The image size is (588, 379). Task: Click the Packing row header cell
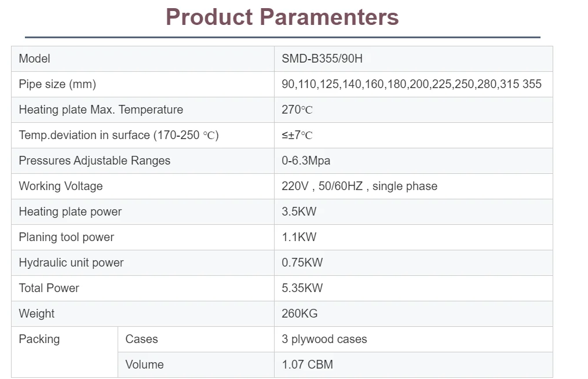[x=39, y=339]
